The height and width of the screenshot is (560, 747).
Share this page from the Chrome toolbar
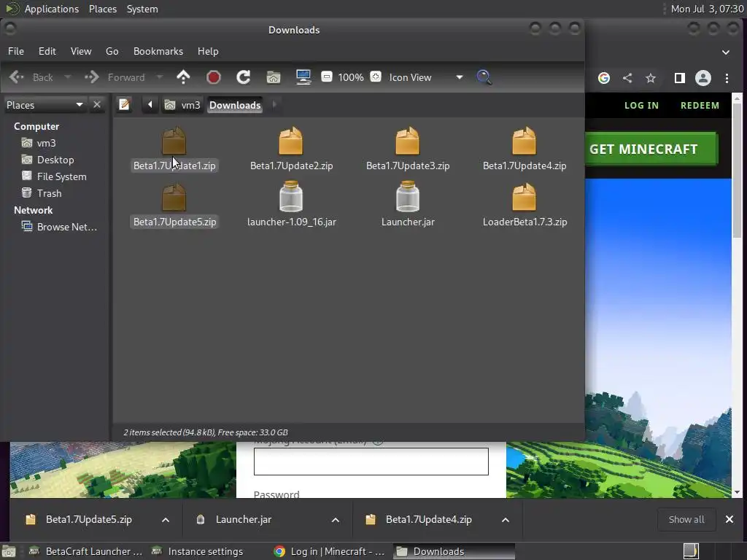click(627, 78)
